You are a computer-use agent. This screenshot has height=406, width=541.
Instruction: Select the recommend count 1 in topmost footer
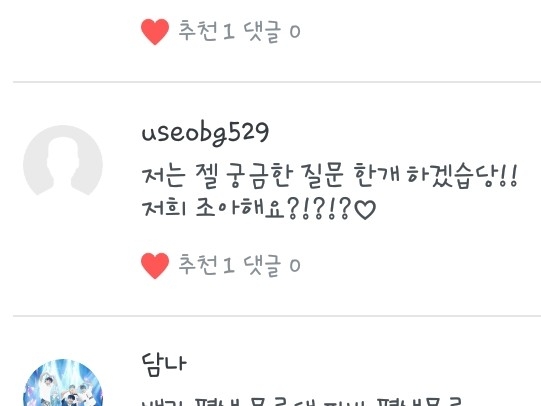tap(229, 32)
